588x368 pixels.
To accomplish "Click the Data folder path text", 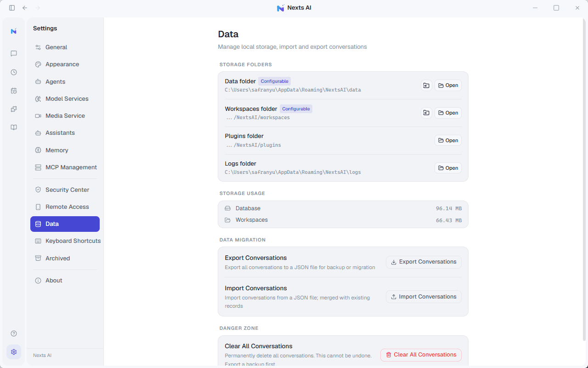I will click(x=293, y=90).
